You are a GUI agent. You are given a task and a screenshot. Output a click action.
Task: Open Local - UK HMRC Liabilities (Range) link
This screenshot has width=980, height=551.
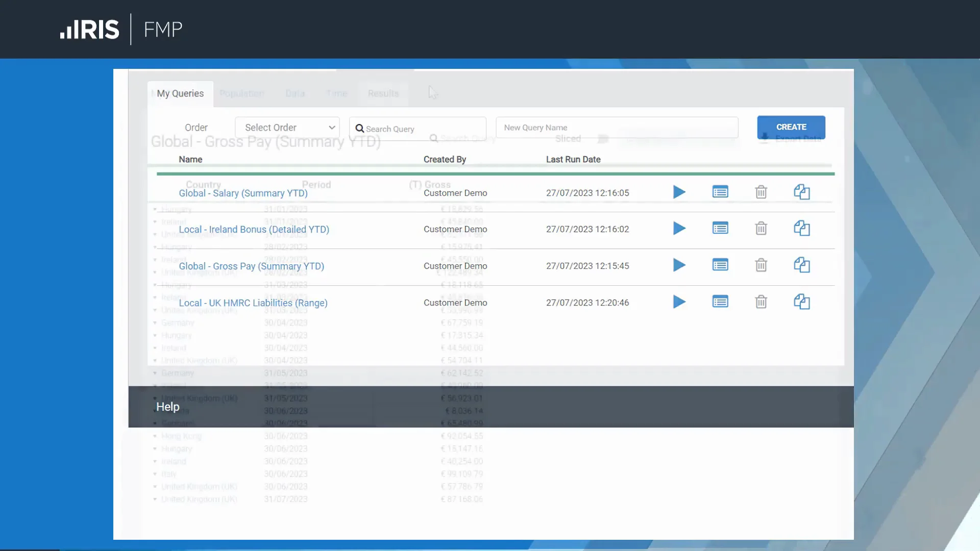253,303
